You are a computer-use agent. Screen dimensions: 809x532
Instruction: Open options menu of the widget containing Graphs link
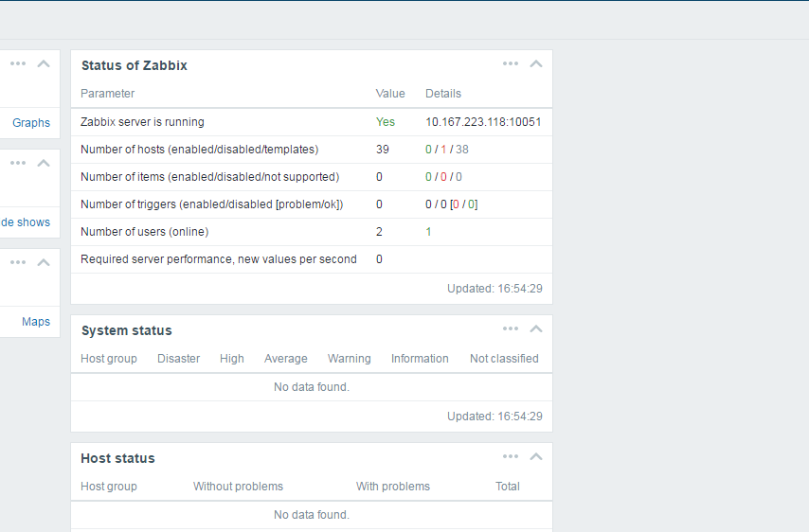pos(18,64)
